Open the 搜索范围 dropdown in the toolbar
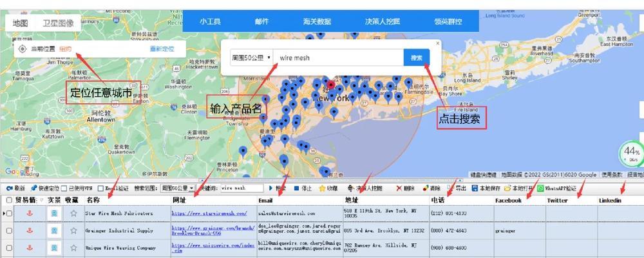The height and width of the screenshot is (258, 644). coord(177,188)
